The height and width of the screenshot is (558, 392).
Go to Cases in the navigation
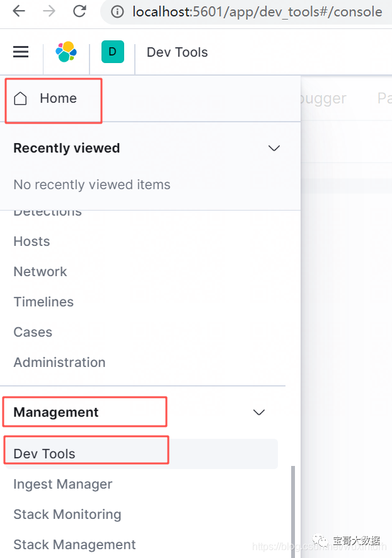[x=33, y=332]
